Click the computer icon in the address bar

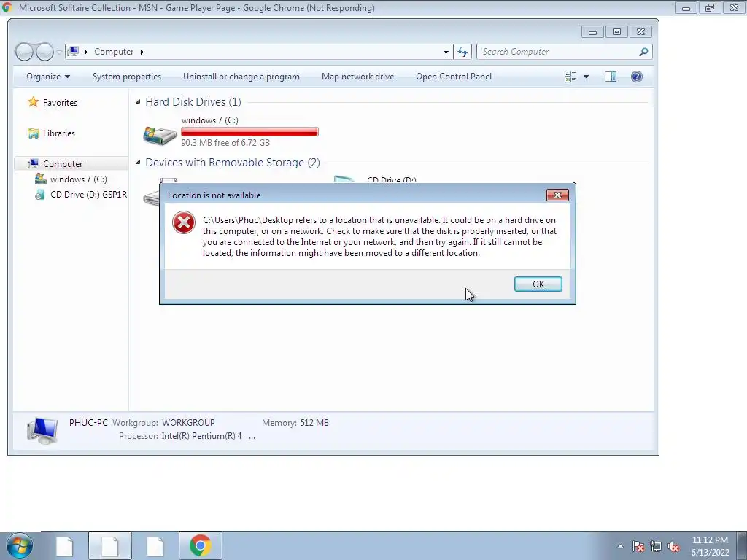click(x=73, y=52)
